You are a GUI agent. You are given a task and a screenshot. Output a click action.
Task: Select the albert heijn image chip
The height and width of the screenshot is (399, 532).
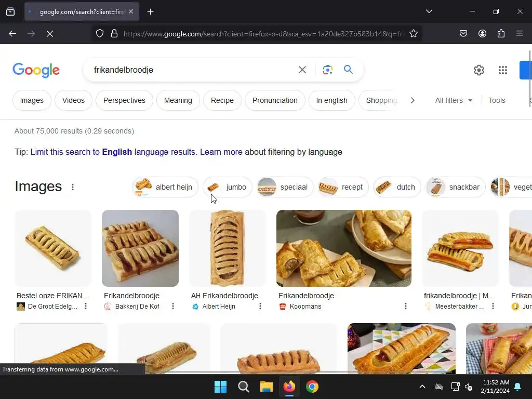[165, 187]
